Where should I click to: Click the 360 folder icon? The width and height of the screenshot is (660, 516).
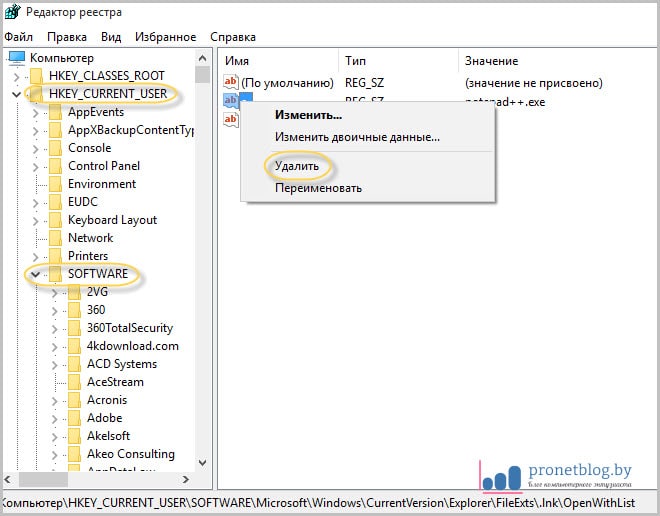74,310
